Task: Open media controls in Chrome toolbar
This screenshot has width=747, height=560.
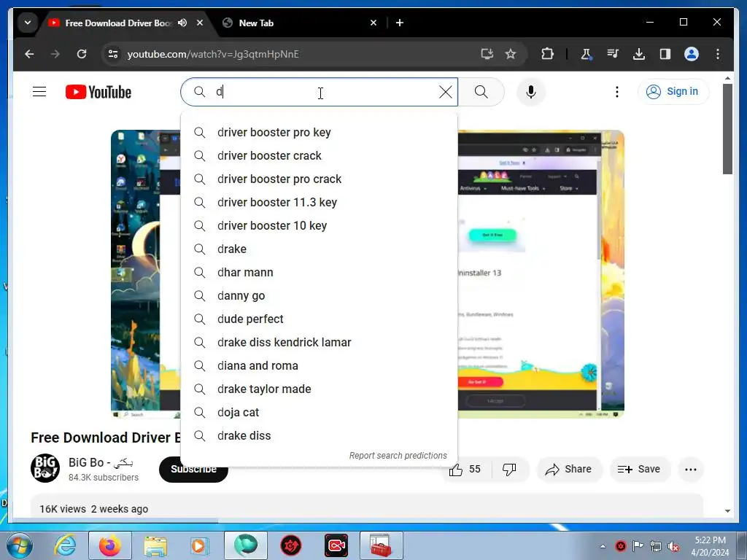Action: [x=613, y=54]
